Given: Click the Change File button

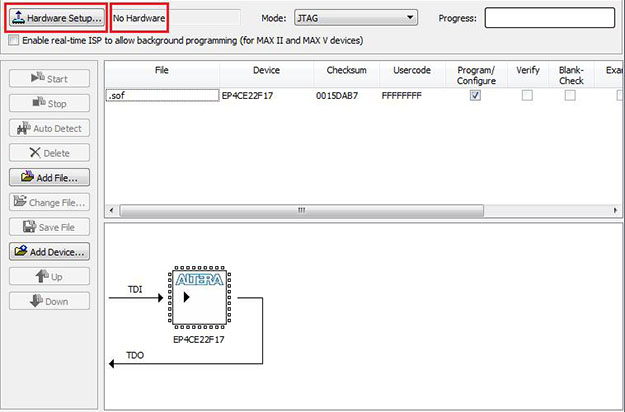Looking at the screenshot, I should tap(50, 202).
